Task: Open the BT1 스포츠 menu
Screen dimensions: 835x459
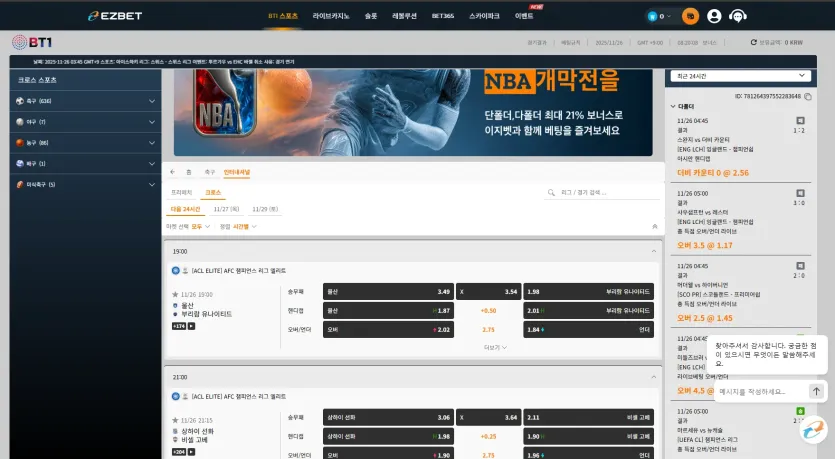Action: point(283,16)
